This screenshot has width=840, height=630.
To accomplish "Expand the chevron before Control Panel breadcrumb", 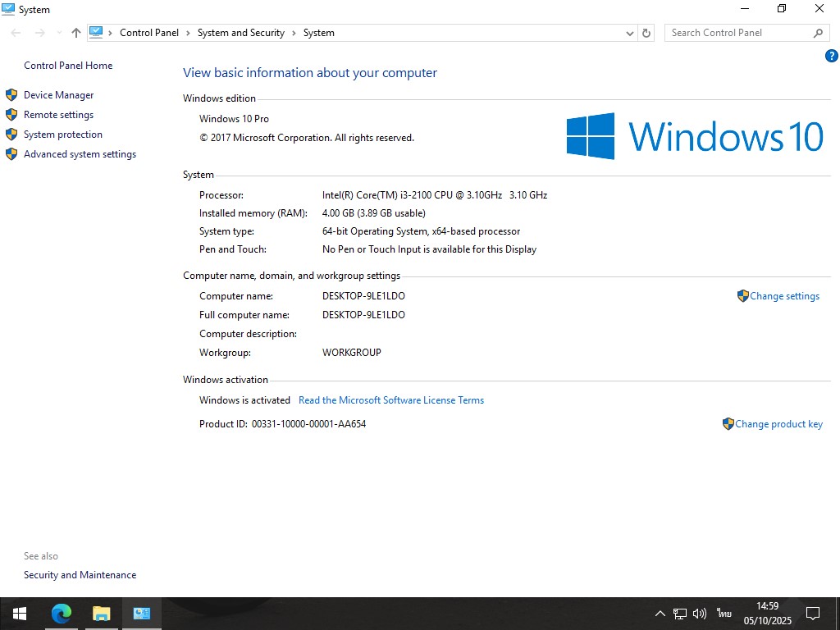I will [x=110, y=33].
